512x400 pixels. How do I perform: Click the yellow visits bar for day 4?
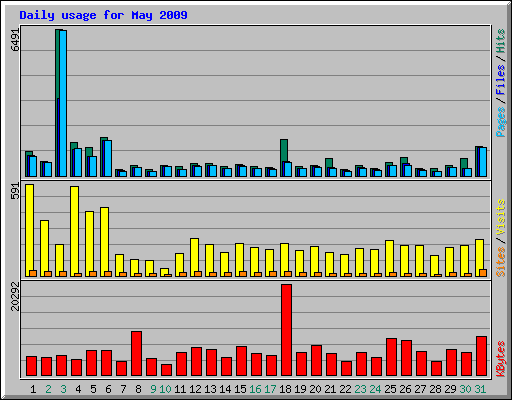click(x=74, y=231)
